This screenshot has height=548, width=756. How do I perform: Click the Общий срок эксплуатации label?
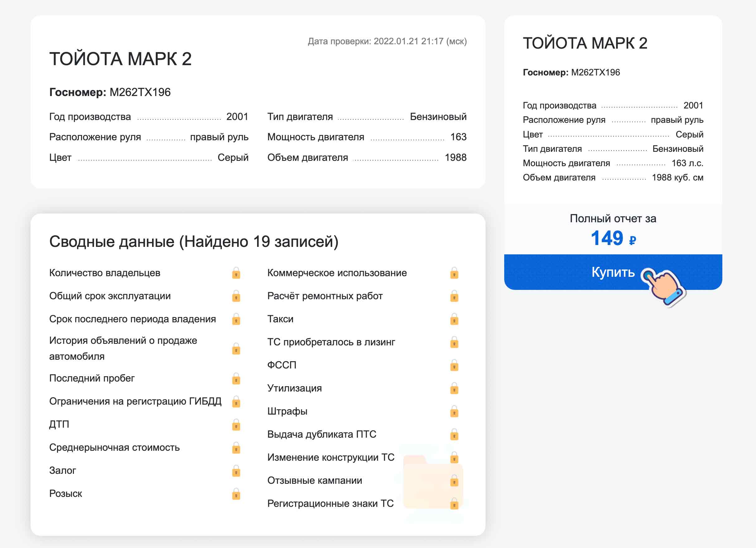point(110,296)
